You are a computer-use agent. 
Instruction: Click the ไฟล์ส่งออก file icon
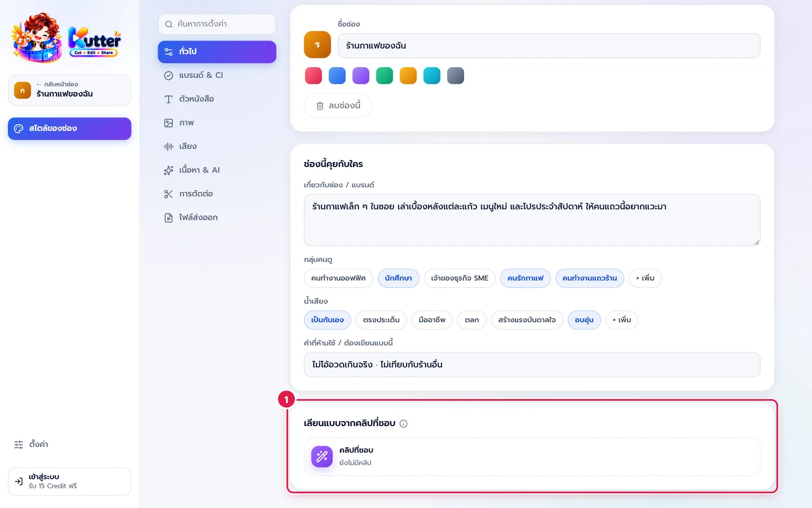(169, 217)
